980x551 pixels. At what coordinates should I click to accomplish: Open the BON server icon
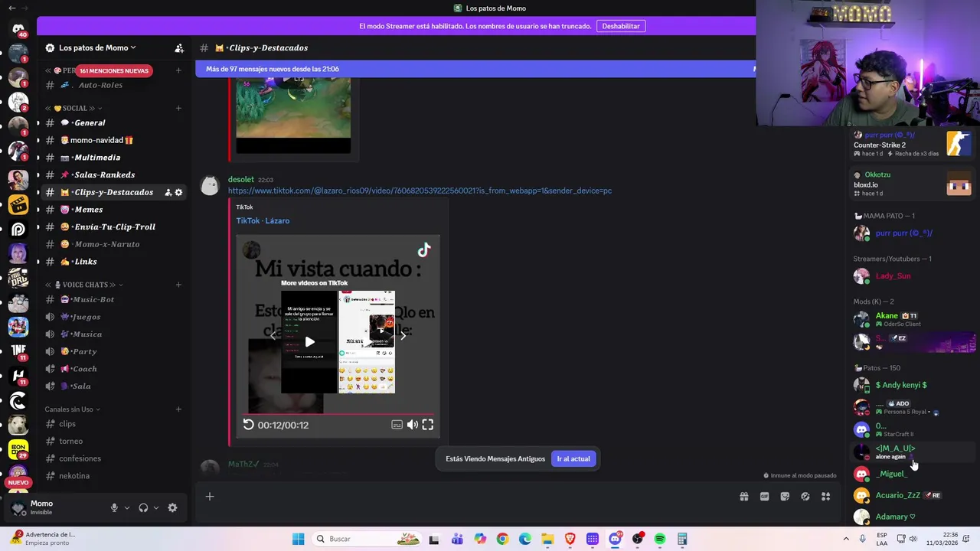pyautogui.click(x=18, y=448)
